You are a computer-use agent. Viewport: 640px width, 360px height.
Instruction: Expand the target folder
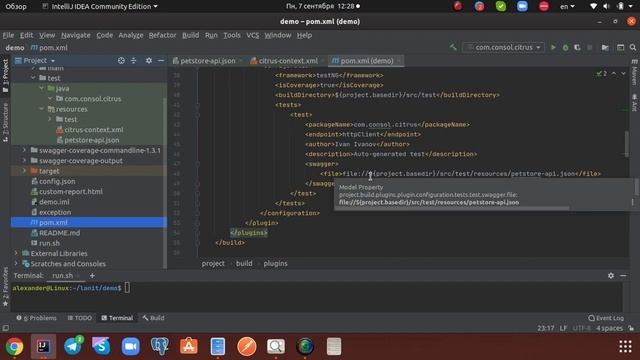point(24,171)
